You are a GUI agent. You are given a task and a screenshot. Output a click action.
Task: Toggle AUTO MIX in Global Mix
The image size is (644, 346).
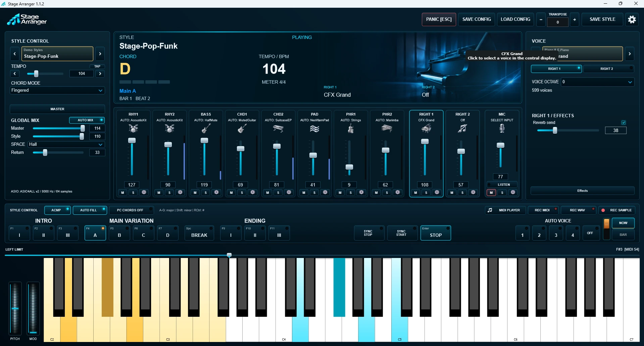pos(87,120)
